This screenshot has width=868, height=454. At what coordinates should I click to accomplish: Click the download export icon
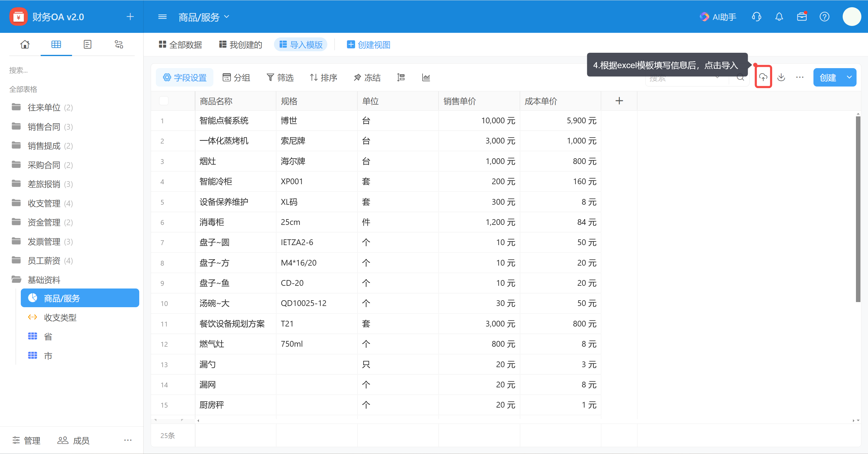point(781,77)
